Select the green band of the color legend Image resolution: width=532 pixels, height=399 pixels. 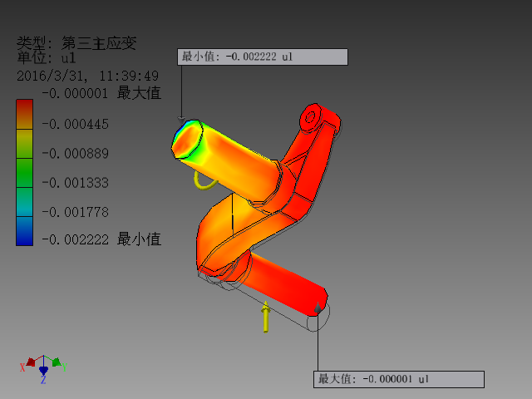coord(24,173)
